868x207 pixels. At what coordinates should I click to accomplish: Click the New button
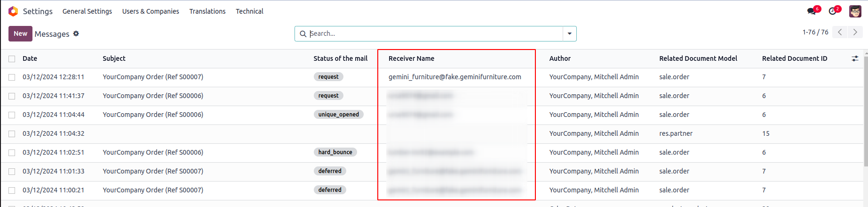tap(20, 33)
